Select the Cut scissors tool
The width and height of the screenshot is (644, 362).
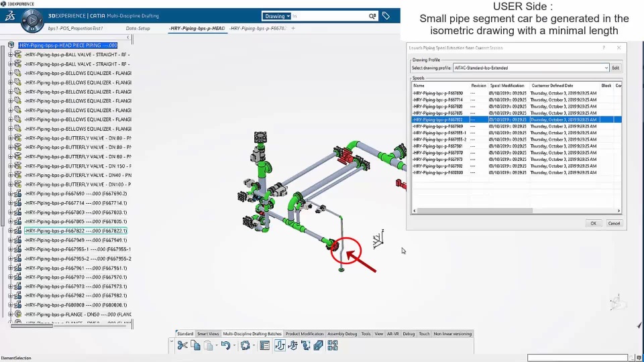point(182,346)
